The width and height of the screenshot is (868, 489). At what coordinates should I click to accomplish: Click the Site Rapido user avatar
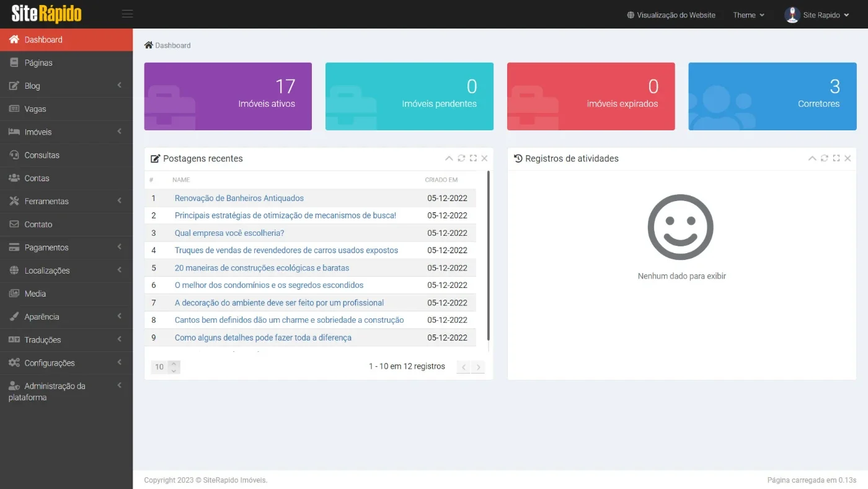pyautogui.click(x=792, y=15)
